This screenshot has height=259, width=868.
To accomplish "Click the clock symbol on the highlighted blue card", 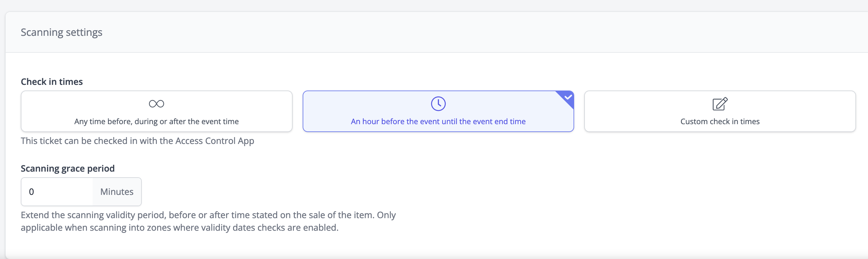I will pos(438,104).
